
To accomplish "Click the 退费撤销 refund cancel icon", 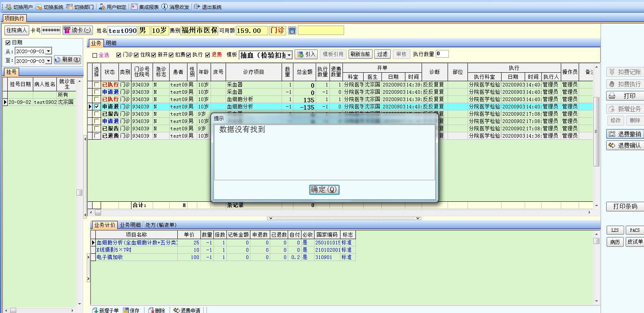I will pos(612,134).
